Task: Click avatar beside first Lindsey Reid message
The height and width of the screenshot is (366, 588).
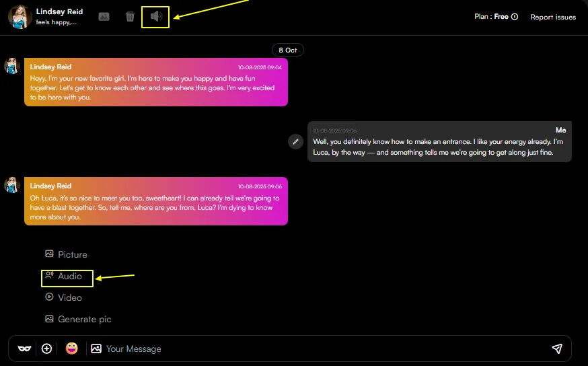Action: 12,66
